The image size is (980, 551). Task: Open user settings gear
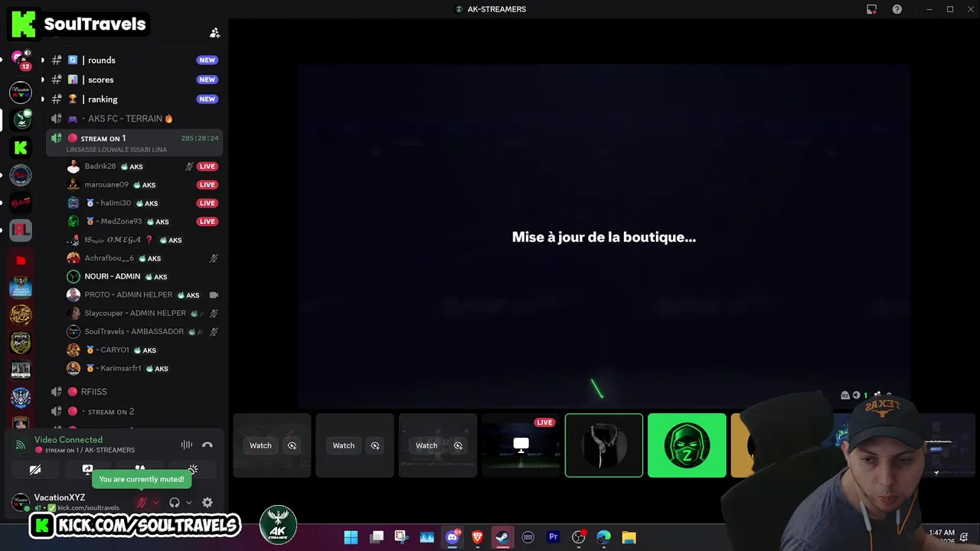pos(207,503)
